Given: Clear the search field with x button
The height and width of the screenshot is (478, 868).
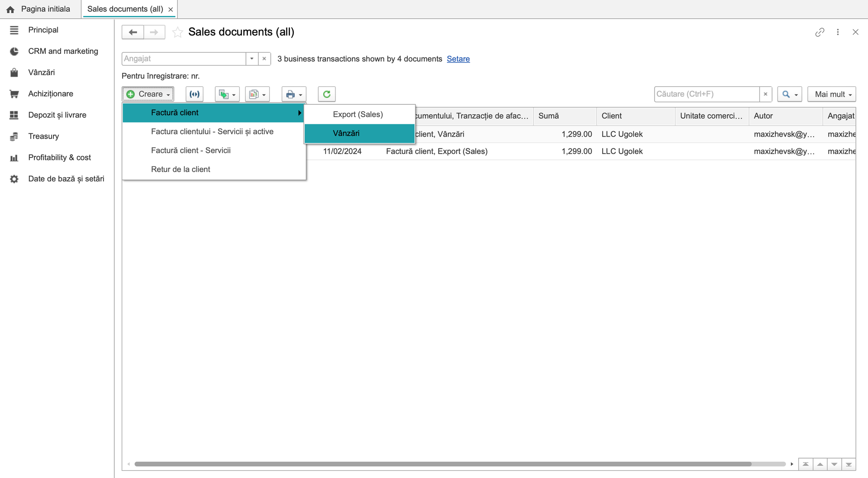Looking at the screenshot, I should (765, 94).
